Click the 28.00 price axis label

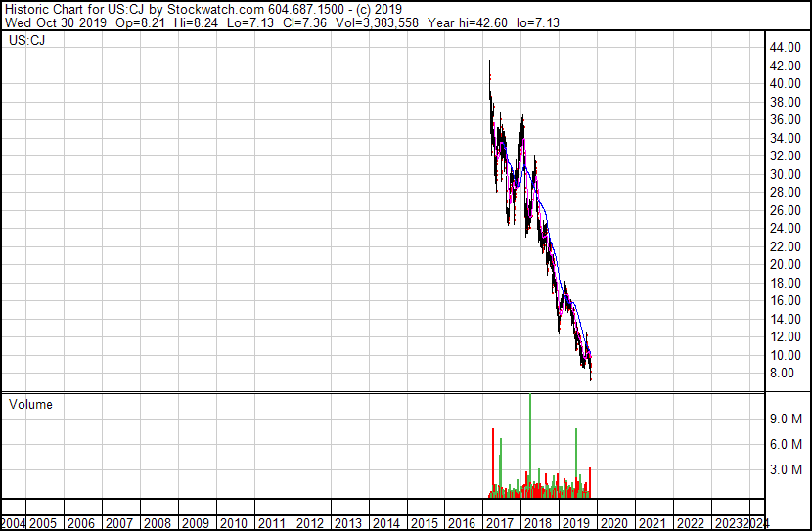point(785,193)
